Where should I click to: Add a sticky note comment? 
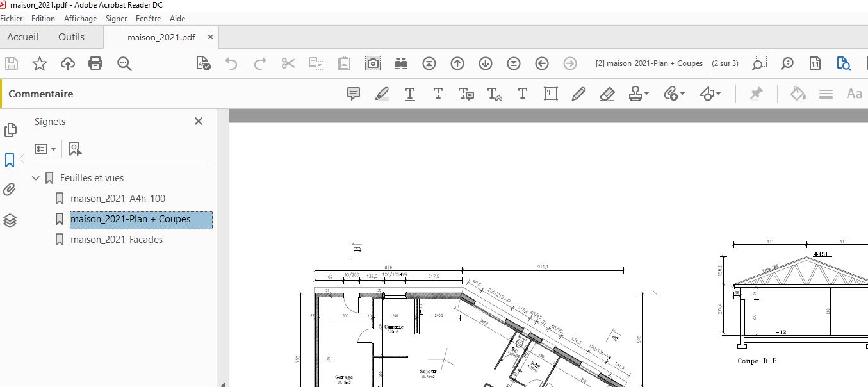354,94
